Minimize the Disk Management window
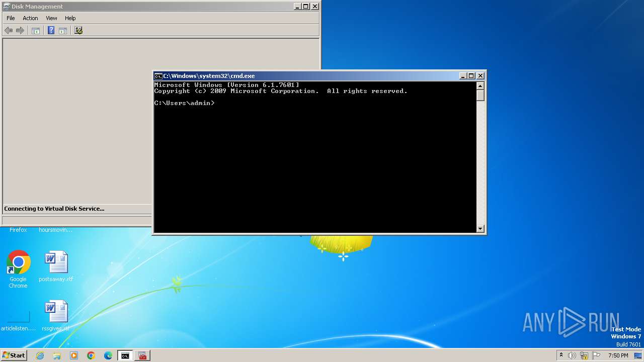Image resolution: width=644 pixels, height=362 pixels. pyautogui.click(x=297, y=7)
